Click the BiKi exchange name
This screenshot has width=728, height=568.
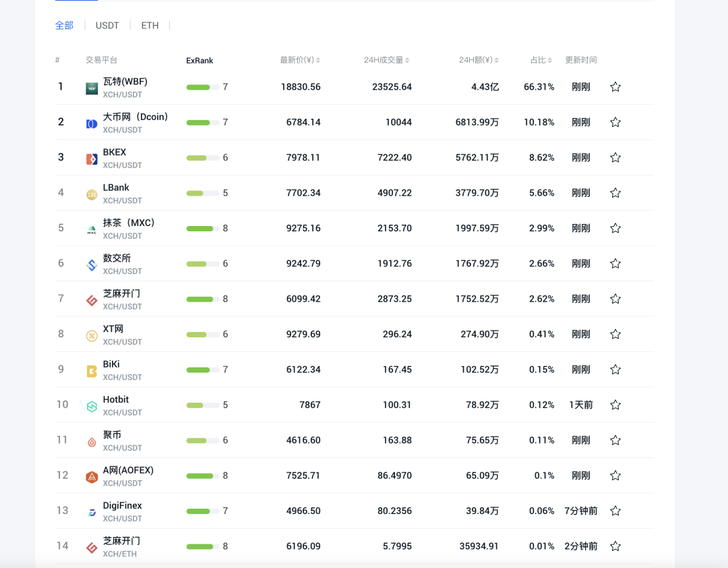111,364
